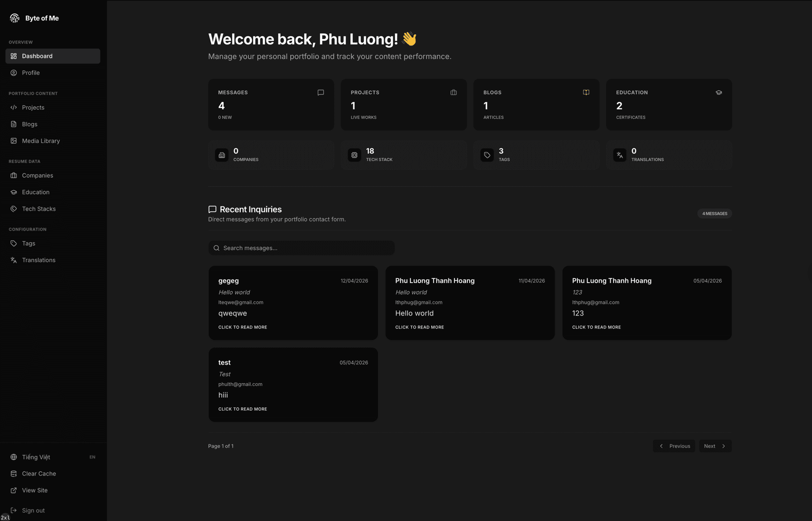Click the Tech Stack chip icon tile

pos(354,155)
